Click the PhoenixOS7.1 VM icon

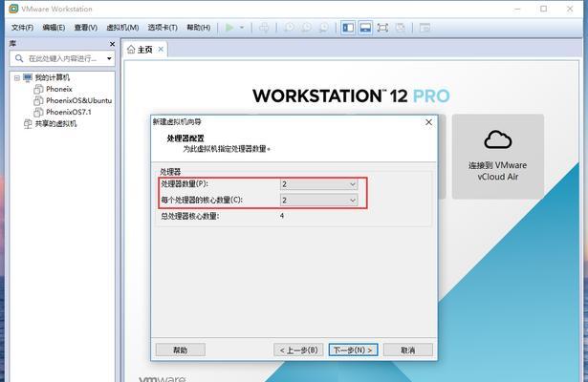pos(38,112)
